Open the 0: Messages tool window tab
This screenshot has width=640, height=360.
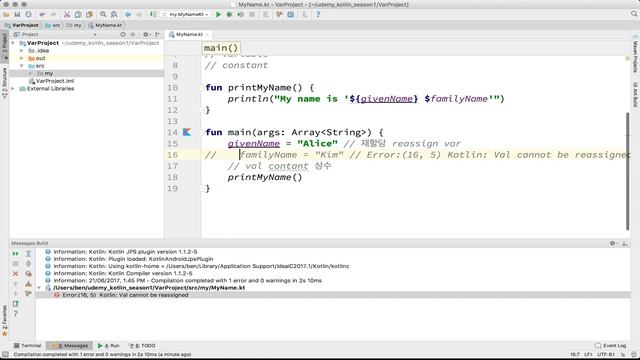click(69, 346)
